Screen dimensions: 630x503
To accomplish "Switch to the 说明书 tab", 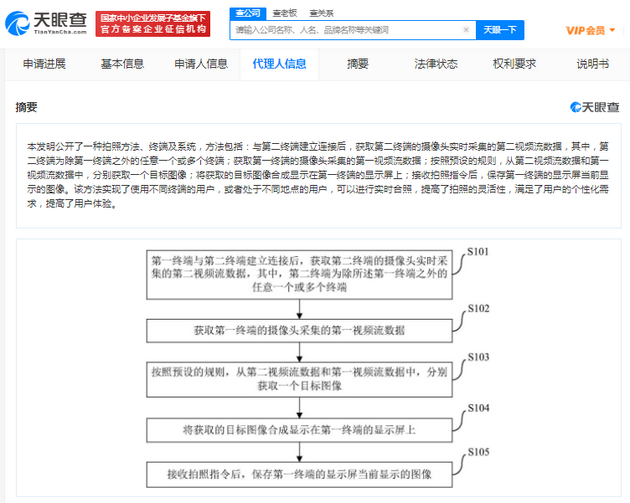I will 592,64.
